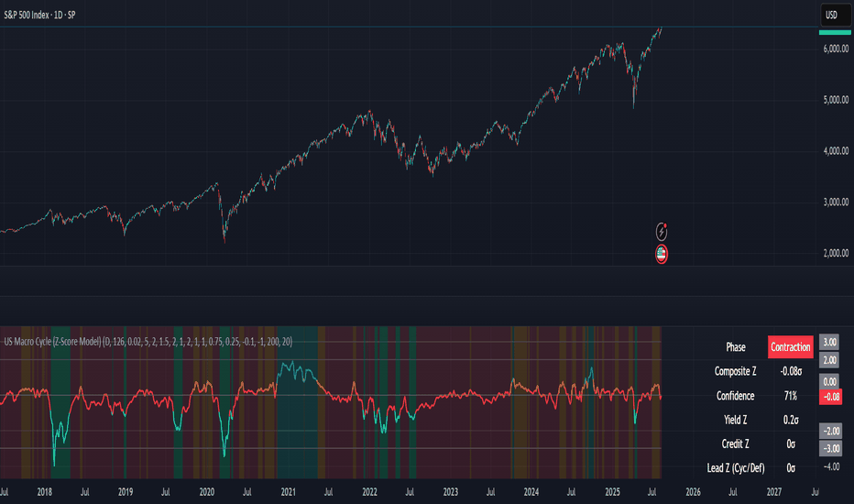The width and height of the screenshot is (854, 504).
Task: Click the 4,000.00 price axis label
Action: click(x=836, y=151)
